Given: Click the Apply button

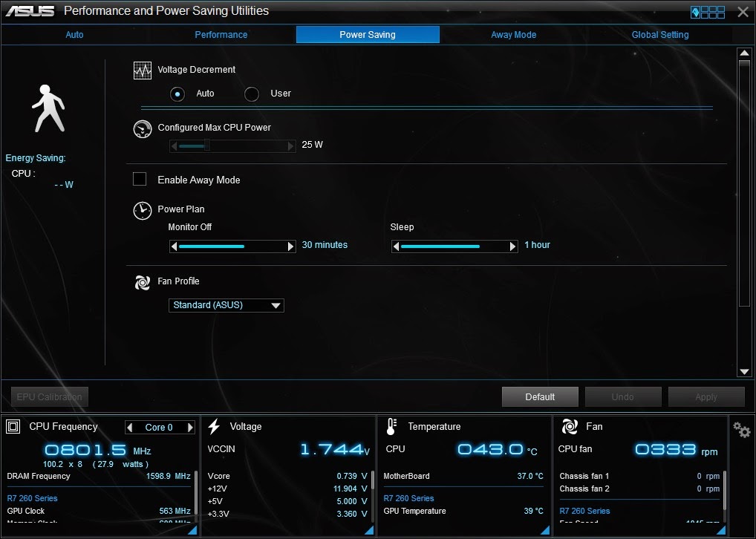Looking at the screenshot, I should point(706,396).
